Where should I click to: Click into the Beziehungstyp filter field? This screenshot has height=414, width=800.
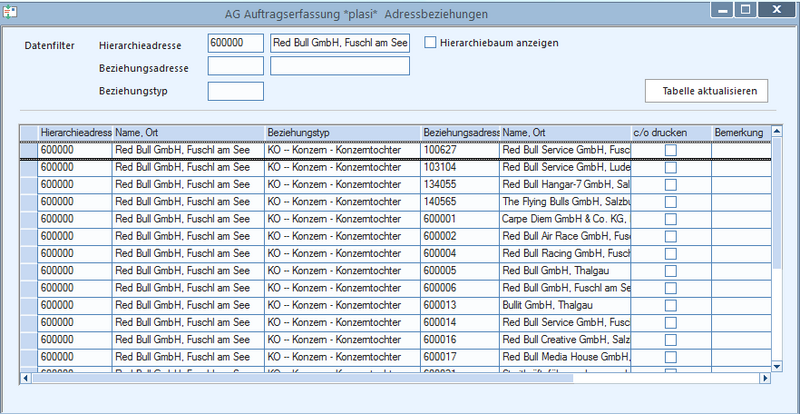pos(236,91)
